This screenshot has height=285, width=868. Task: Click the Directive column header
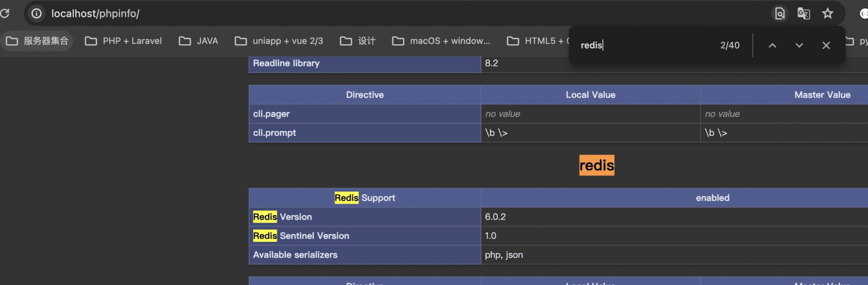[x=365, y=95]
